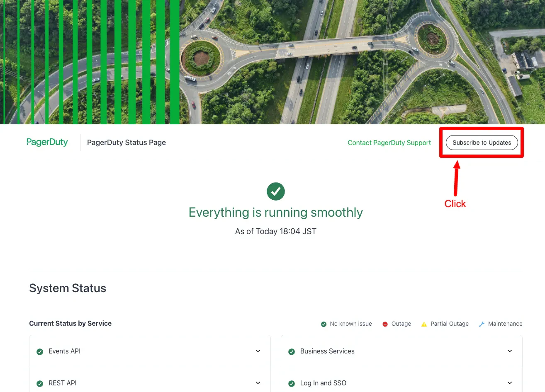Open the Contact PagerDuty Support link
545x392 pixels.
point(389,143)
